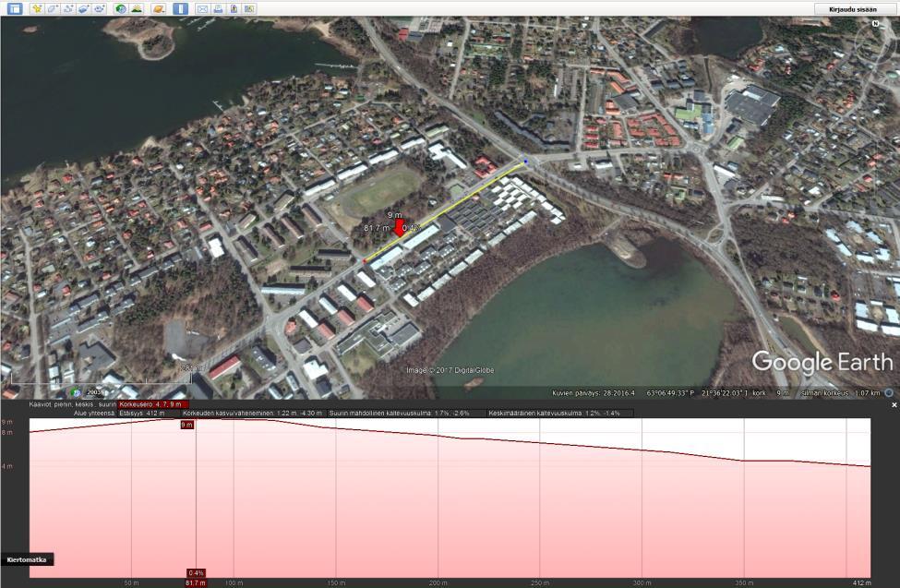900x588 pixels.
Task: Click the silmän korkeus 1.07 km readout
Action: [x=840, y=393]
